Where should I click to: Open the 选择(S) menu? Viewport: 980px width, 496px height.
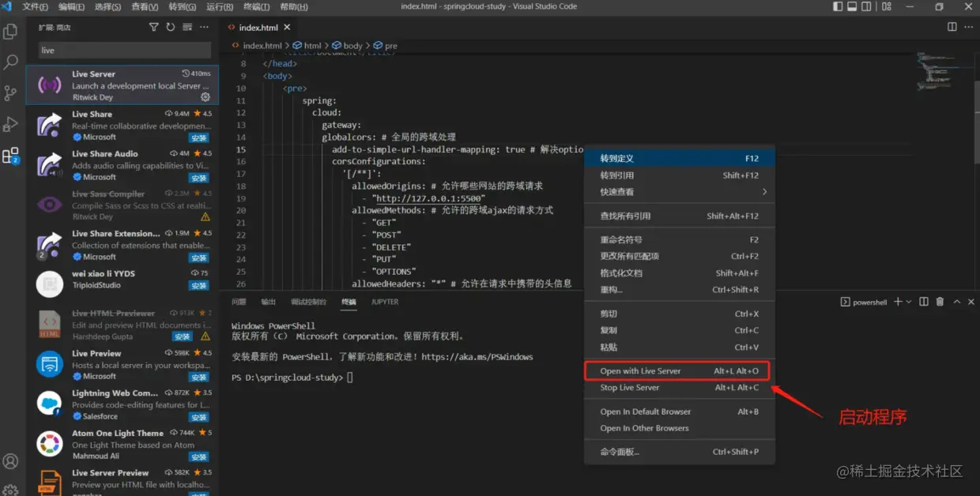click(x=107, y=6)
